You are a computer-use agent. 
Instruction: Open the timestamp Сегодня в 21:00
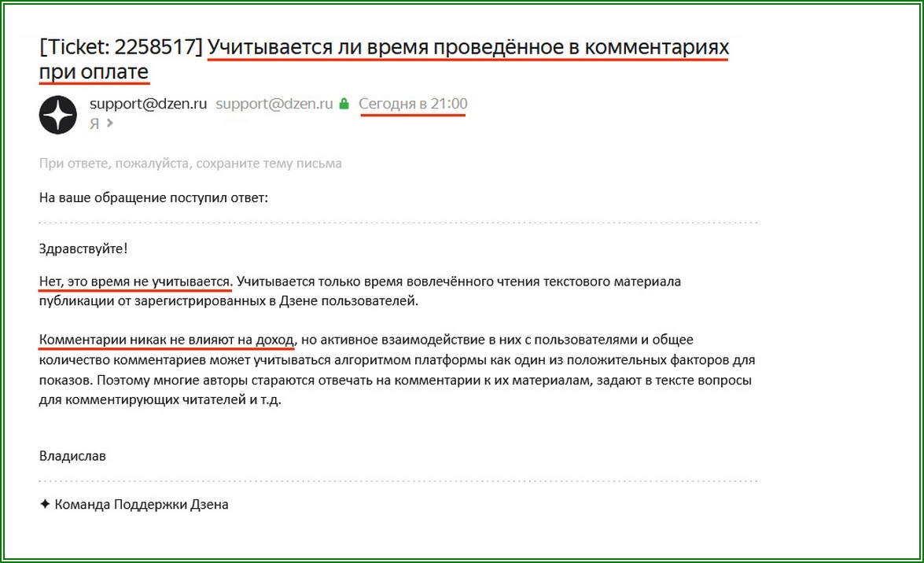(x=412, y=103)
